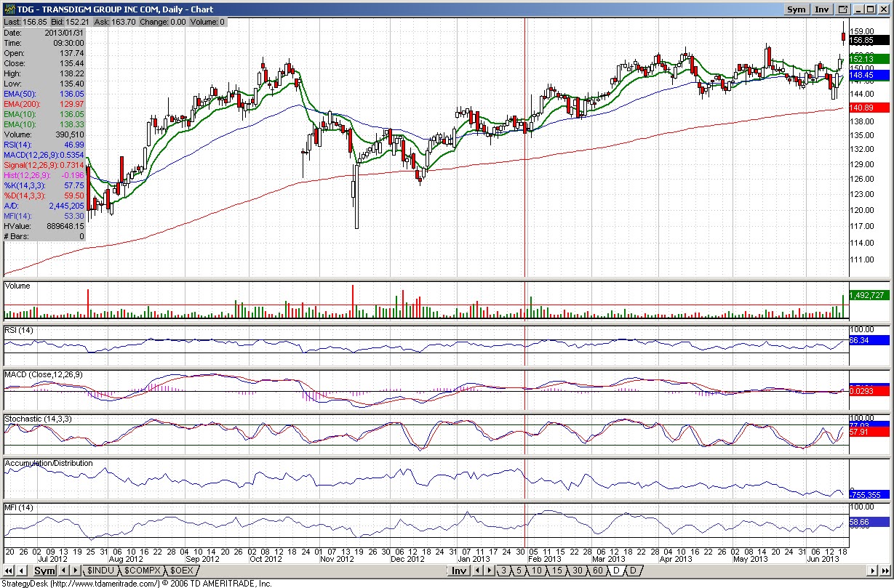Viewport: 894px width, 588px height.
Task: Select the 30-minute interval tab
Action: pyautogui.click(x=577, y=571)
